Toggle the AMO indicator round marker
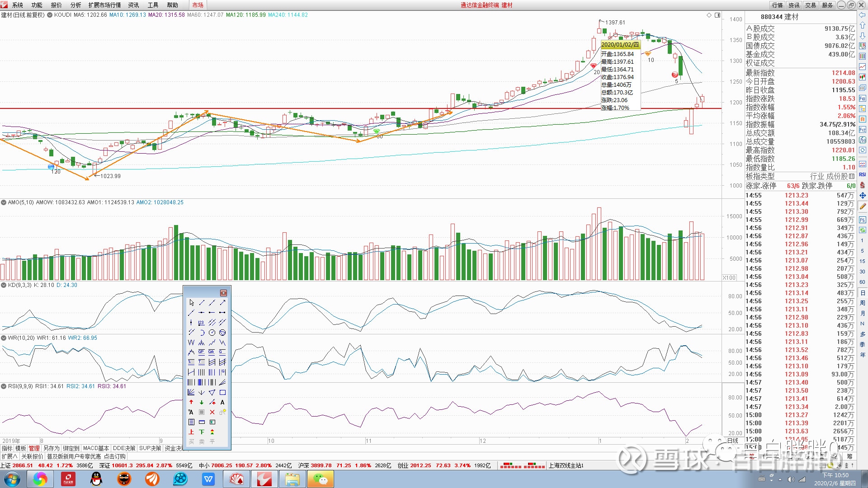This screenshot has width=868, height=488. [x=4, y=202]
